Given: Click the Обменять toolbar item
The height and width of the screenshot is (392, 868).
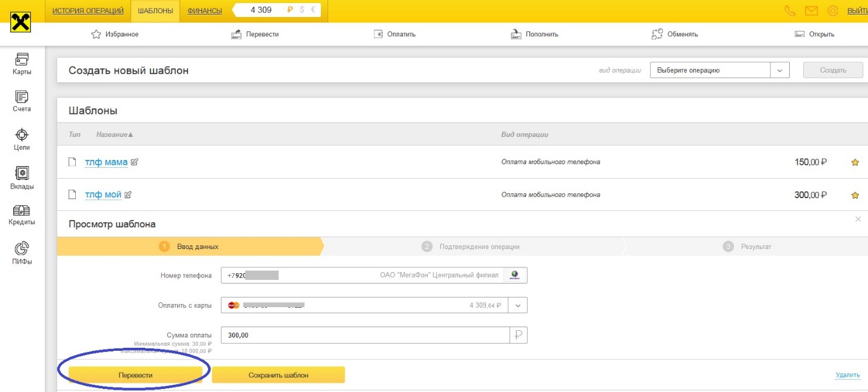Looking at the screenshot, I should coord(675,35).
